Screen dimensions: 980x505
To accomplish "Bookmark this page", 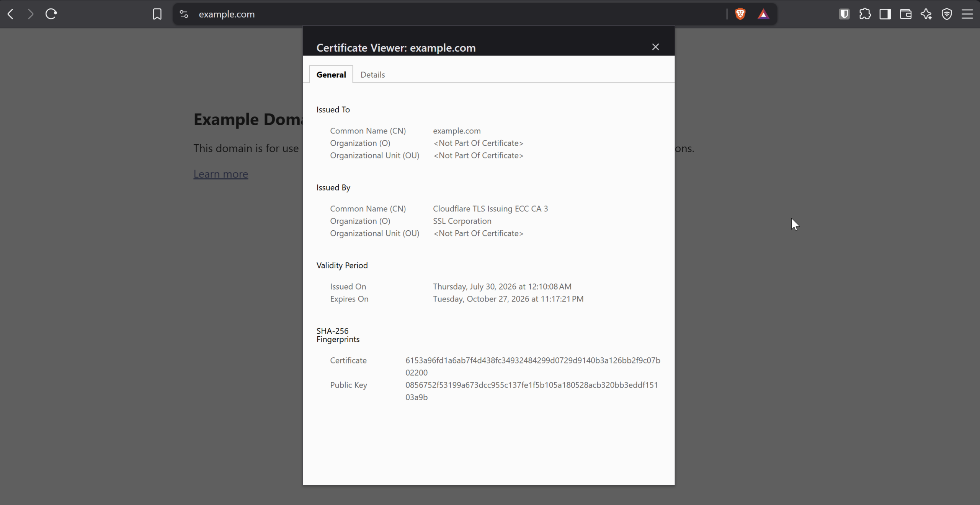I will [x=157, y=14].
